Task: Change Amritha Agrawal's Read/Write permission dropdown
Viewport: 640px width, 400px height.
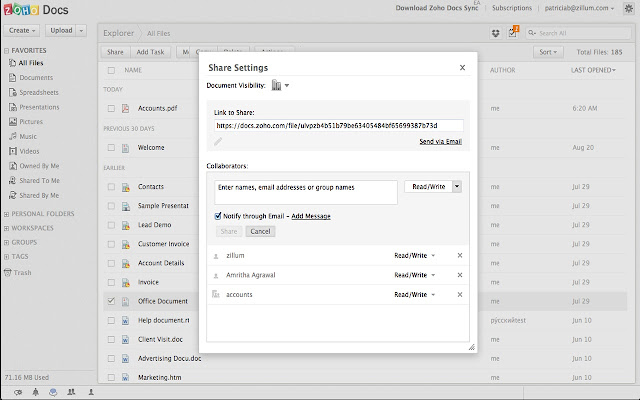Action: coord(415,275)
